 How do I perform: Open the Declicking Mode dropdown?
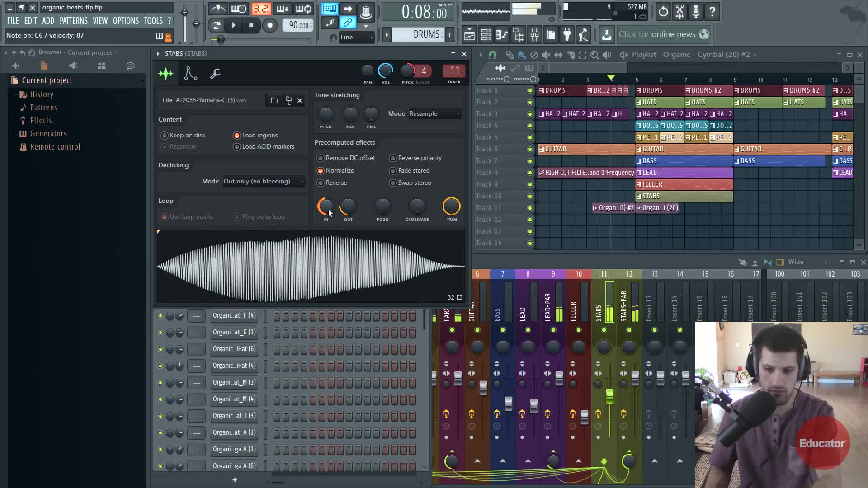tap(263, 182)
